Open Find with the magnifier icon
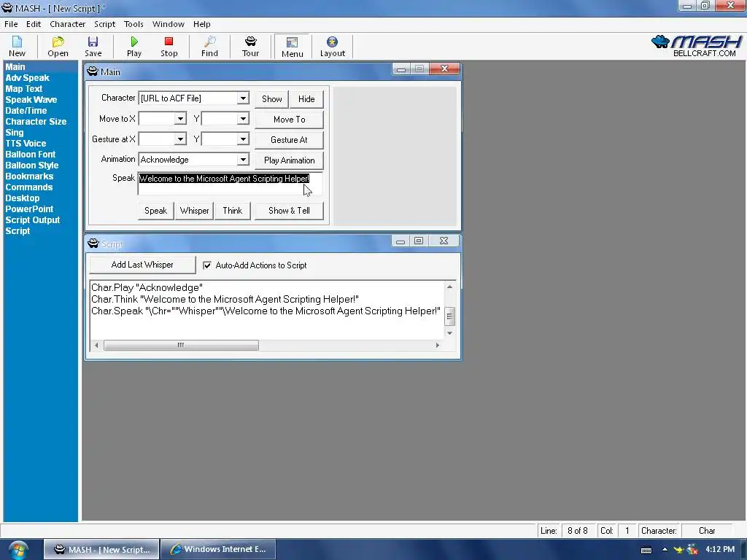The image size is (747, 560). [209, 46]
